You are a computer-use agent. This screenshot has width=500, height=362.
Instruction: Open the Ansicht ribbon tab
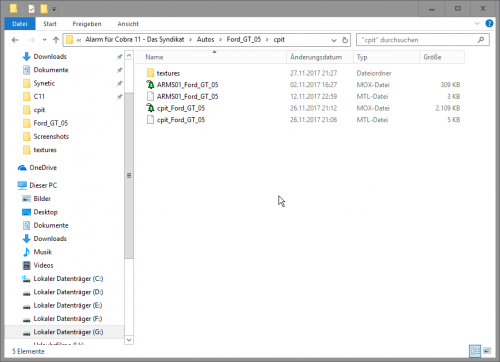point(128,24)
